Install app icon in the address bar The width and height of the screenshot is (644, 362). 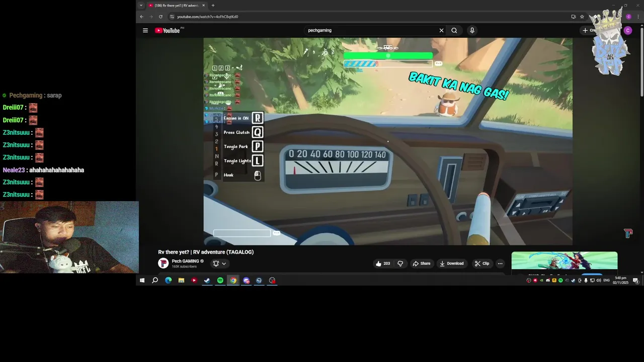coord(573,17)
